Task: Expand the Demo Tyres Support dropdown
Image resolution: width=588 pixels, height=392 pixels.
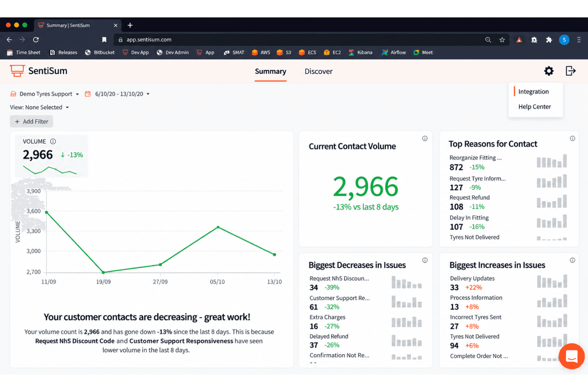Action: (x=44, y=94)
